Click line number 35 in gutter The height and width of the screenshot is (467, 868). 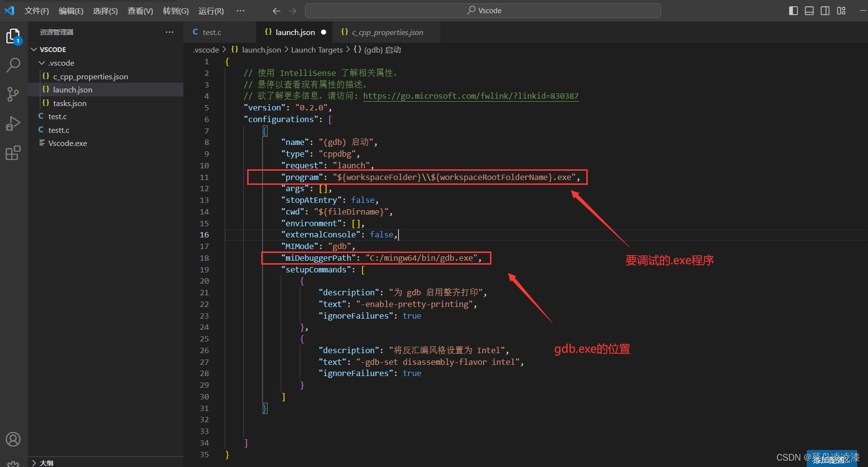pos(204,454)
